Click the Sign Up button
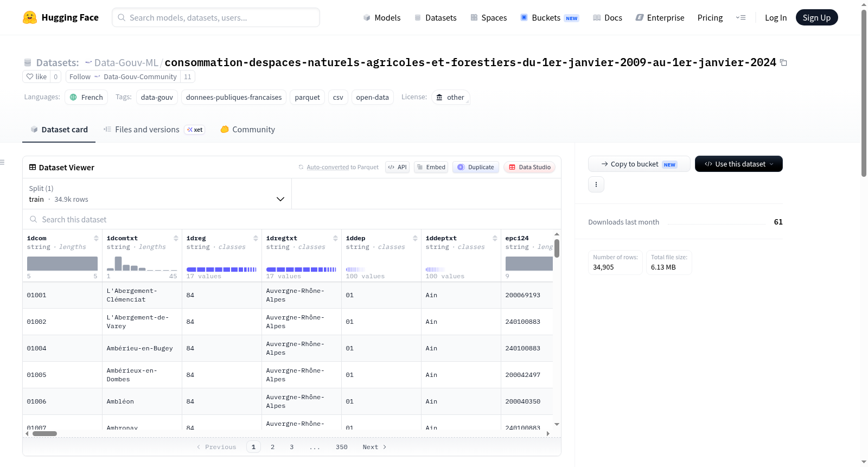 click(816, 18)
